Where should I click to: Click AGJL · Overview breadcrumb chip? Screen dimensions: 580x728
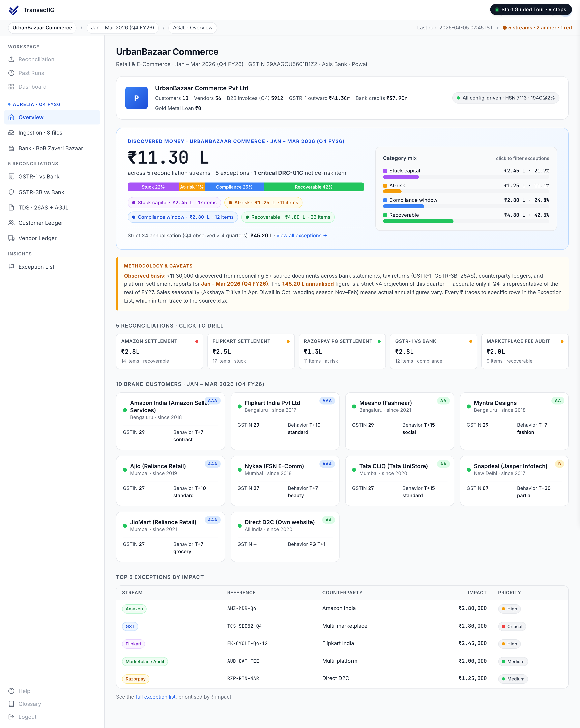[193, 28]
